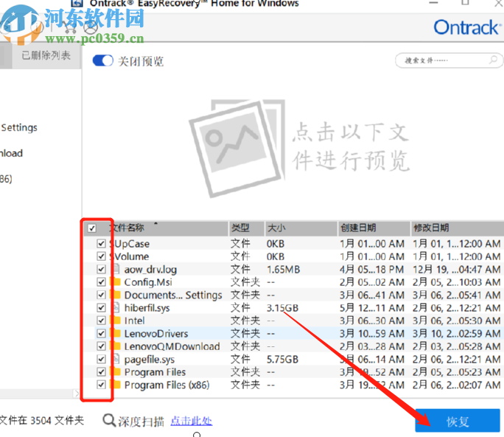Uncheck the $Volume file checkbox
The image size is (504, 437).
101,256
